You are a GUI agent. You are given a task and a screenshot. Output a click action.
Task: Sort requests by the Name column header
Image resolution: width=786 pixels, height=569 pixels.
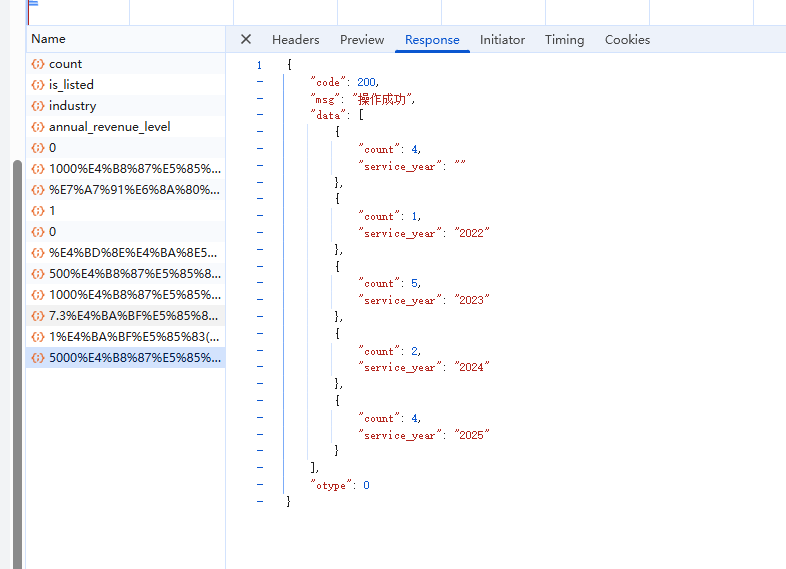(x=48, y=39)
